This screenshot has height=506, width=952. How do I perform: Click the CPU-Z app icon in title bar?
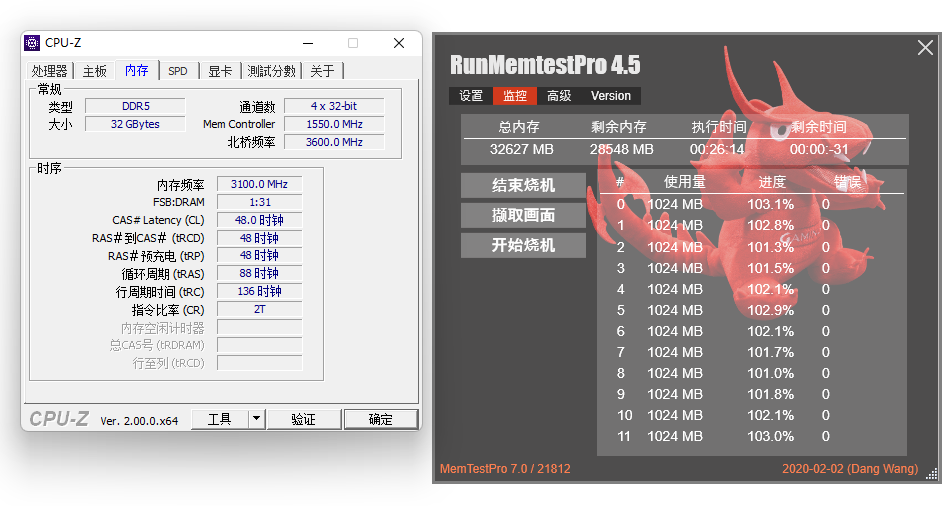[x=32, y=43]
